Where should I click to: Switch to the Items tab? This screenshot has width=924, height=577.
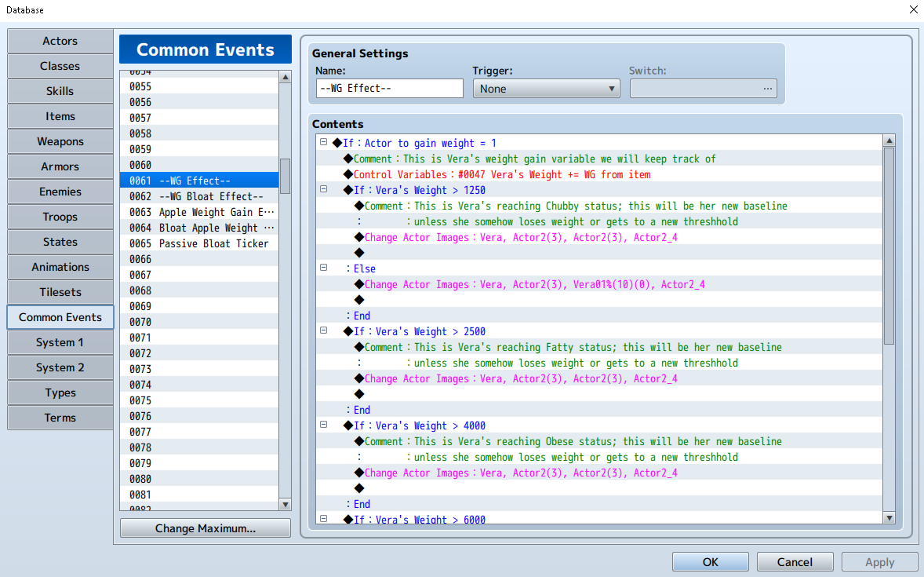pyautogui.click(x=60, y=116)
